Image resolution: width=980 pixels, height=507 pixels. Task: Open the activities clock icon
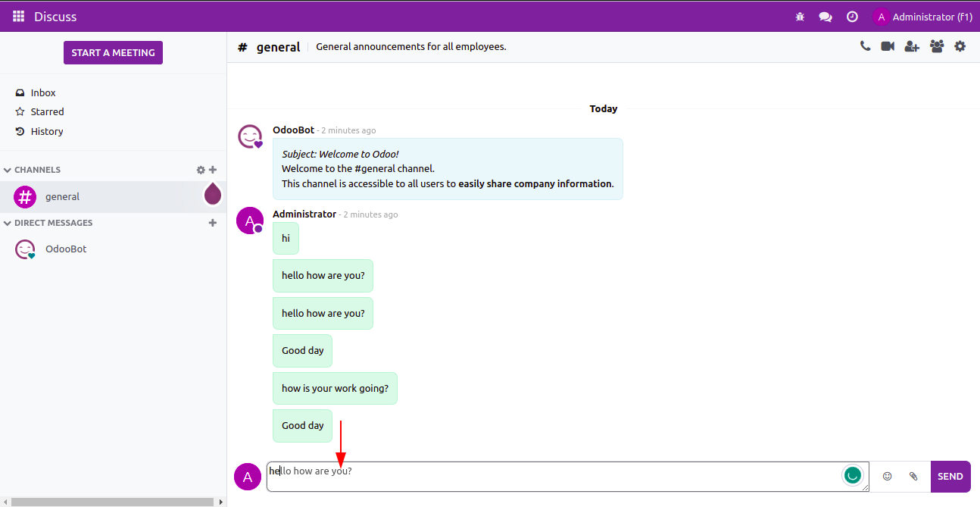pyautogui.click(x=852, y=17)
